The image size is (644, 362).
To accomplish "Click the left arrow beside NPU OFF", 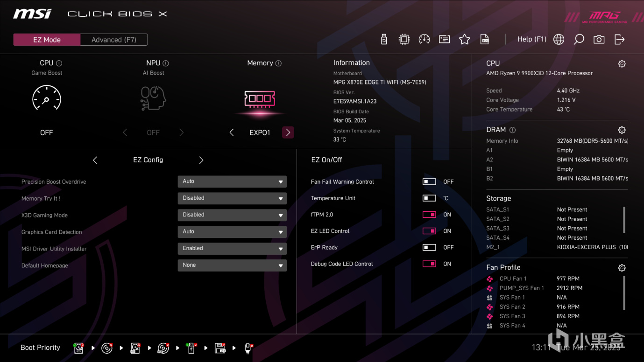I will point(125,132).
